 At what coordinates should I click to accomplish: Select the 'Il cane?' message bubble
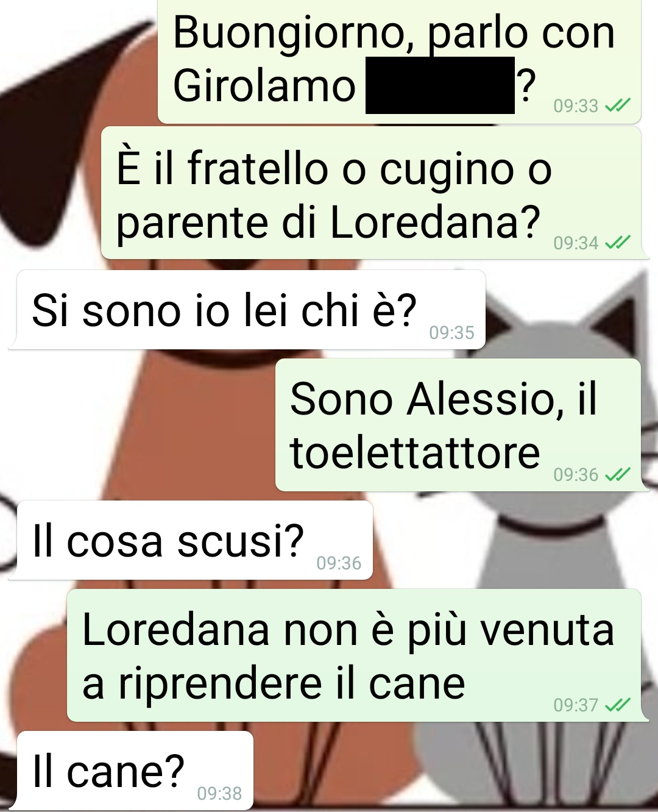pos(135,771)
